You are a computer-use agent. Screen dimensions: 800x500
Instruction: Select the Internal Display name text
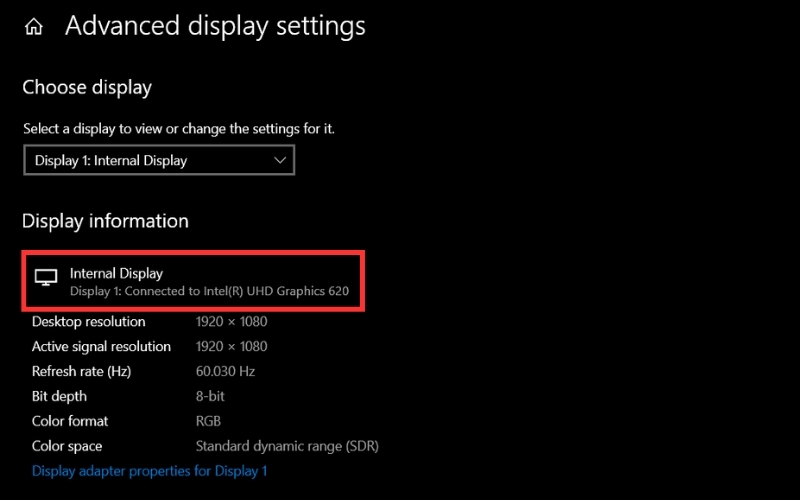pos(116,273)
